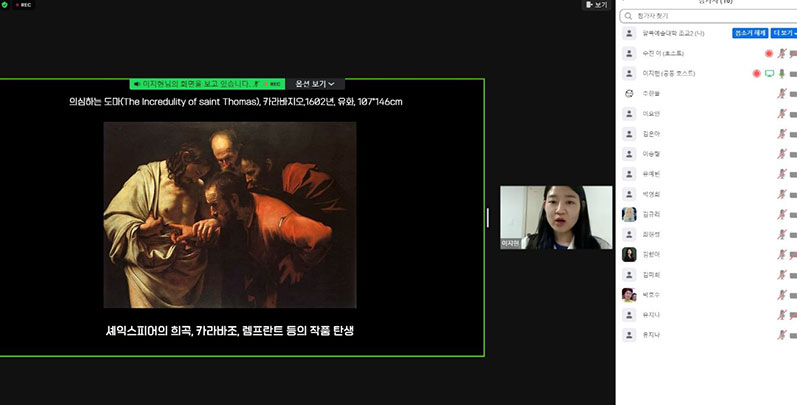Click slide caption '셰익스피어의 희곡, 카라바조, 렘브란트'
Screen dimensions: 797x405
195,331
